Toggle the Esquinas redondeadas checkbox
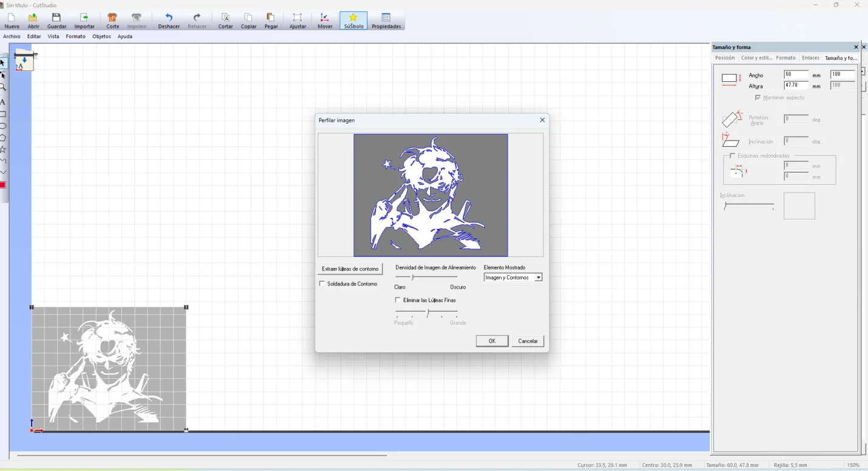 click(733, 156)
